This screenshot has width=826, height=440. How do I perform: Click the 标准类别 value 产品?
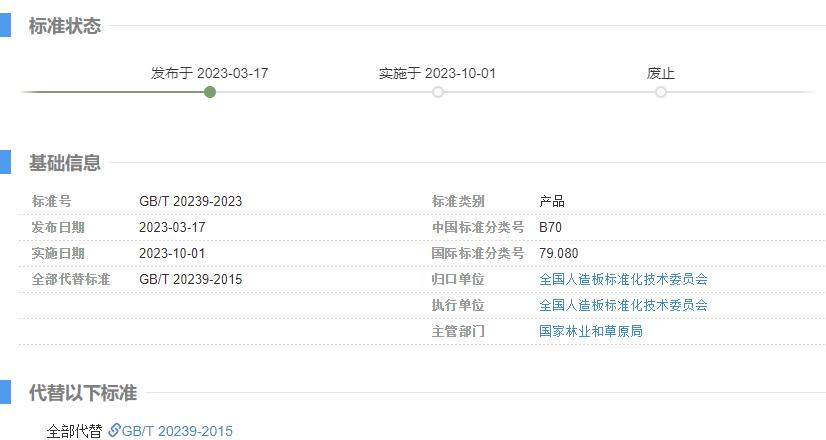pyautogui.click(x=552, y=201)
